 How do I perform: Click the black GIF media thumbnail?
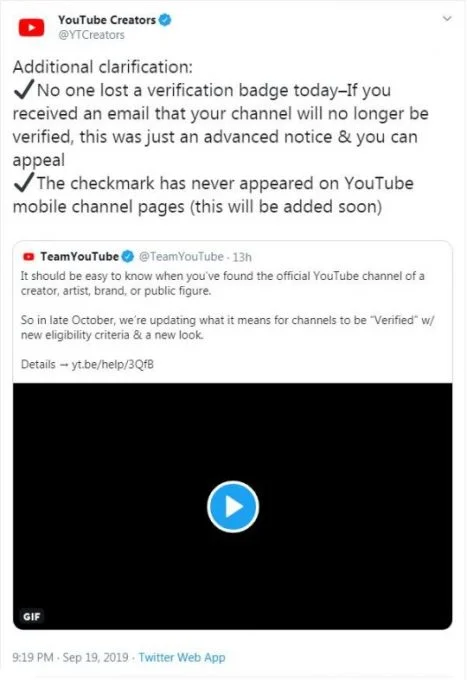tap(232, 506)
